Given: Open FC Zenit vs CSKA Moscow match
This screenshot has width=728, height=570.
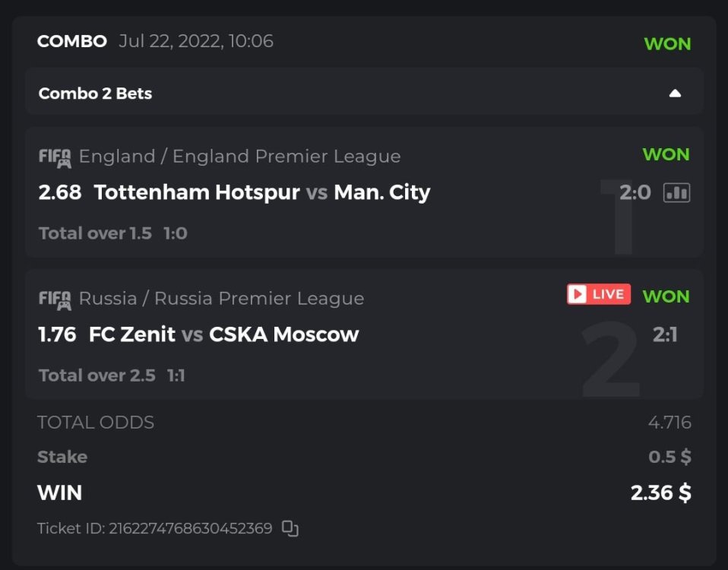Looking at the screenshot, I should click(223, 334).
